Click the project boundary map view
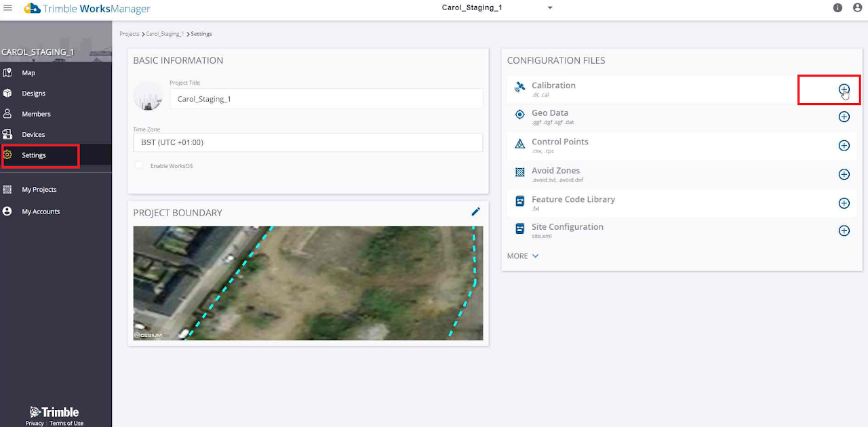The image size is (868, 427). coord(308,283)
